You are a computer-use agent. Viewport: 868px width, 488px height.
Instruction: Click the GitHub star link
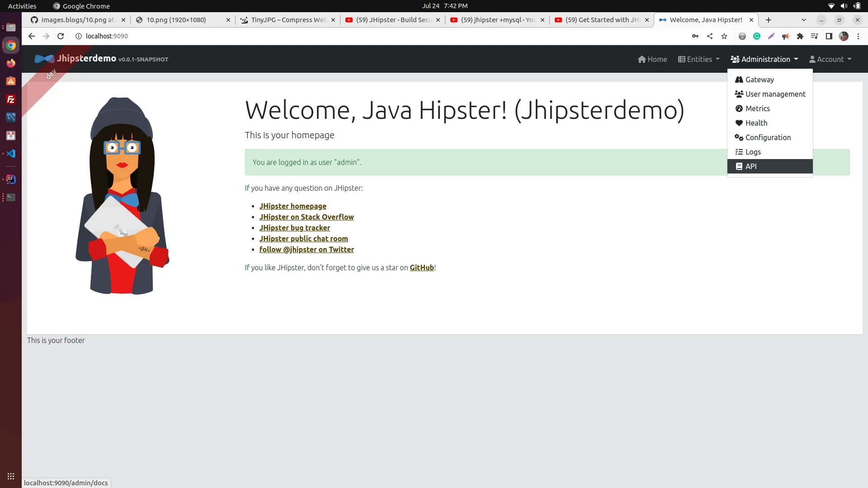click(421, 267)
